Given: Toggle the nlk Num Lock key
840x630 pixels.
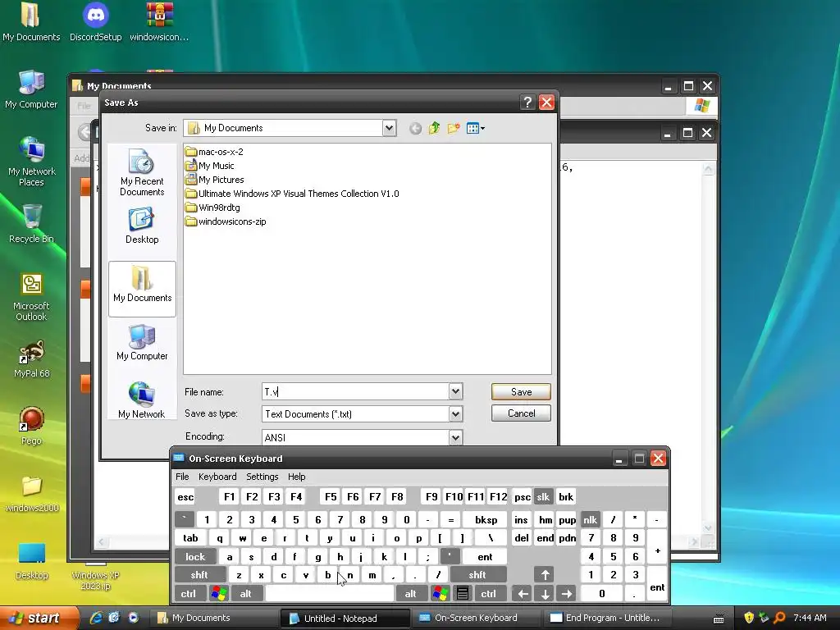Looking at the screenshot, I should pyautogui.click(x=590, y=519).
